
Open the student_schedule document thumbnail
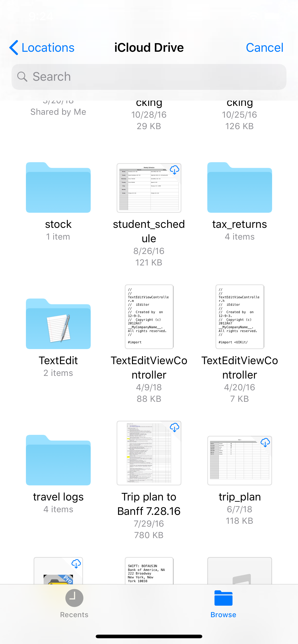[x=149, y=188]
